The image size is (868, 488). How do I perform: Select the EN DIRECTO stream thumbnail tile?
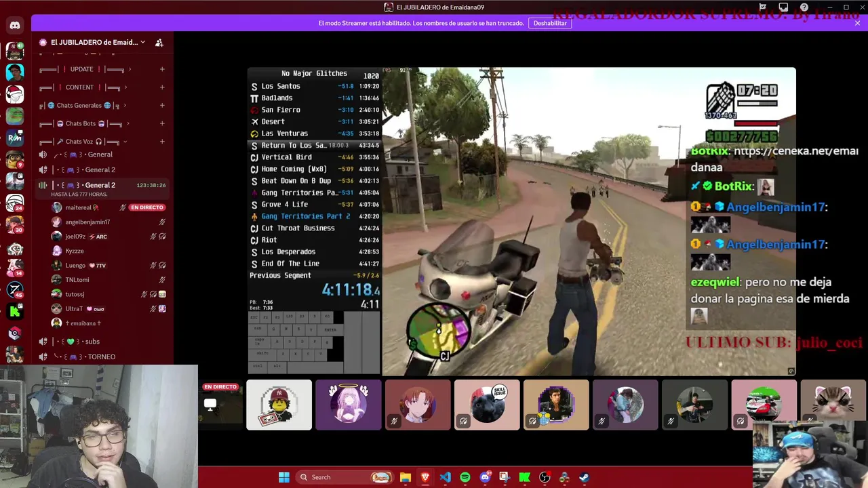221,405
